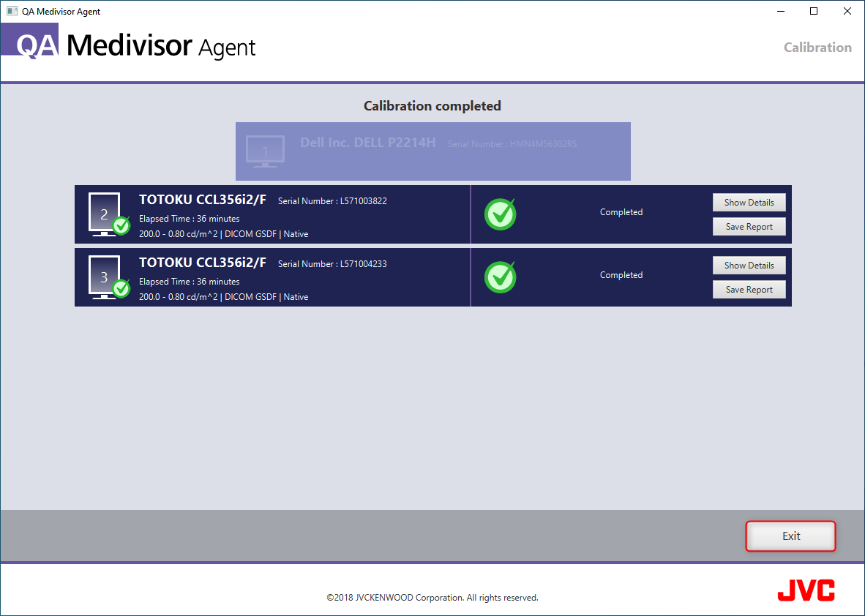The image size is (865, 616).
Task: Save Report for serial L571004233
Action: coord(749,290)
